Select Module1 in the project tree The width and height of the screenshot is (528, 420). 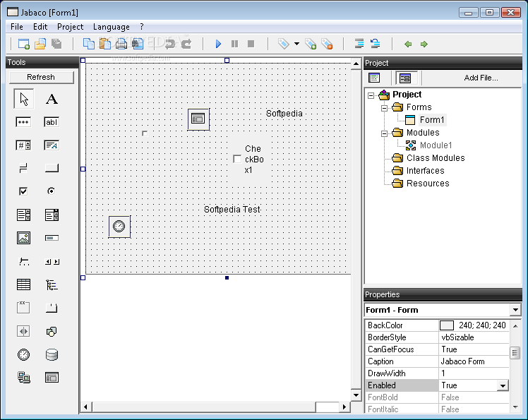pos(436,145)
